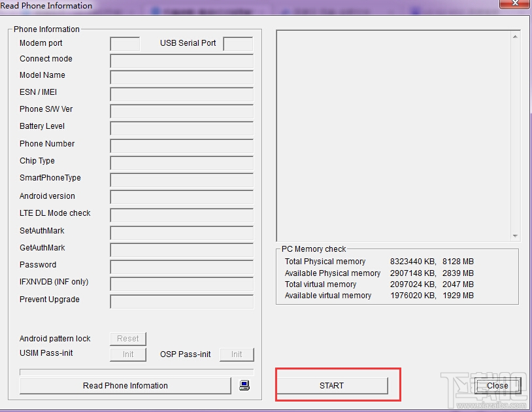Click the progress bar above Read Phone Infomation
The height and width of the screenshot is (412, 532).
tap(137, 372)
